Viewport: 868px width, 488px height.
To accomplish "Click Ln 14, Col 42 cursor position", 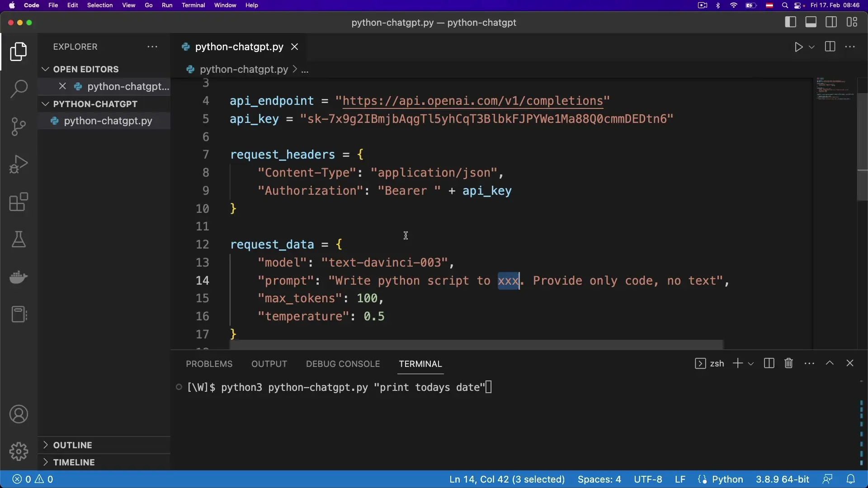I will [507, 479].
